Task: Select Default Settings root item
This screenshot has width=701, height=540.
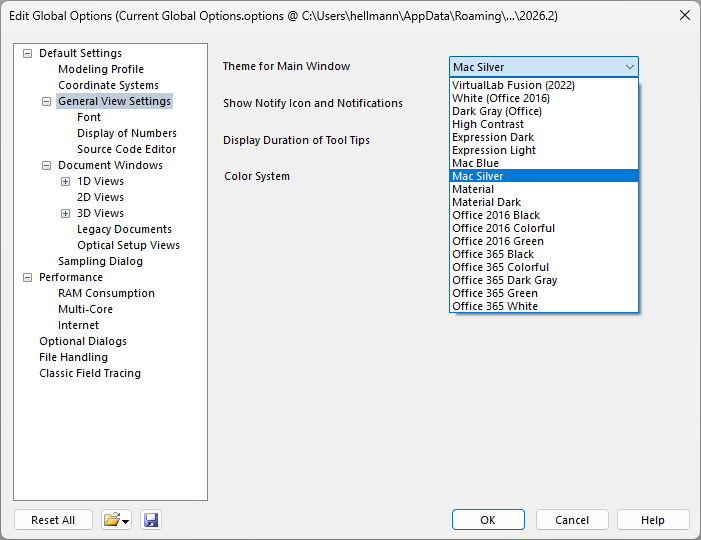Action: (80, 53)
